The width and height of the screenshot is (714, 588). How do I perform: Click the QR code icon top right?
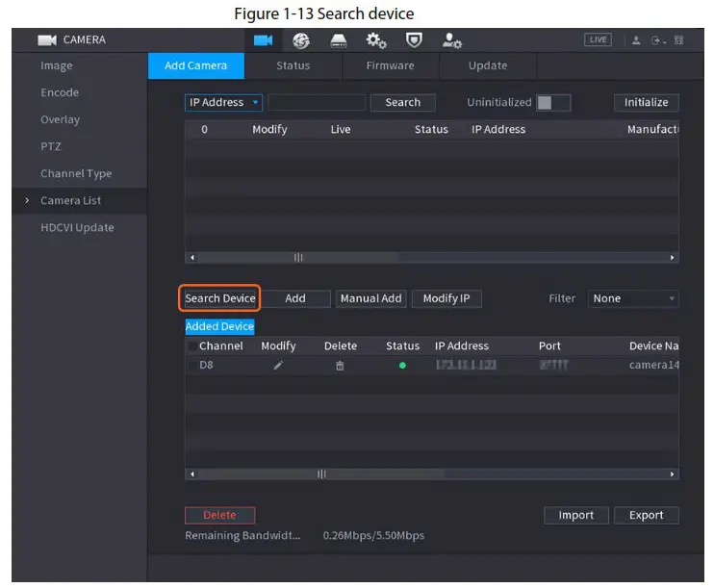678,40
